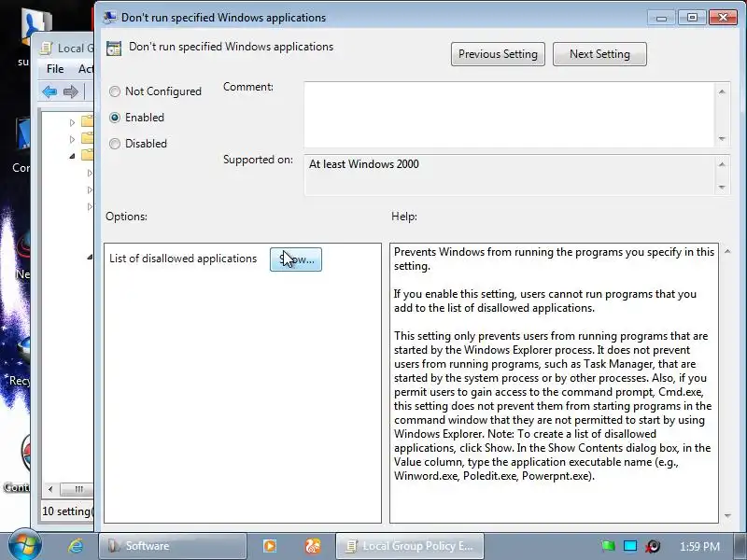Click back arrow in Group Policy Editor toolbar
Screen dimensions: 747x560
(x=49, y=91)
